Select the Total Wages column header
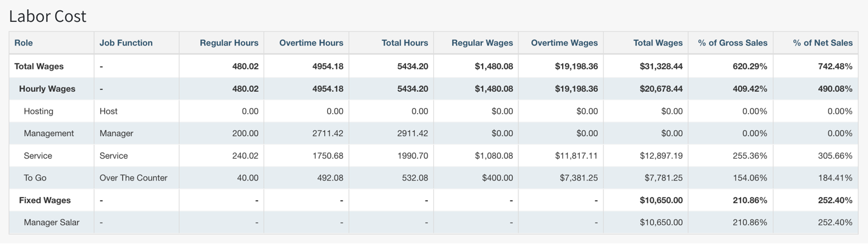The height and width of the screenshot is (245, 868). [658, 43]
